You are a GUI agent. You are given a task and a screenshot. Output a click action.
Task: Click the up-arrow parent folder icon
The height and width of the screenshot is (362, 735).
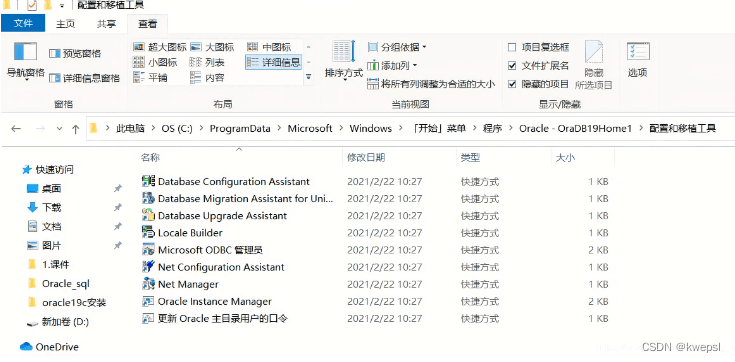pyautogui.click(x=75, y=129)
